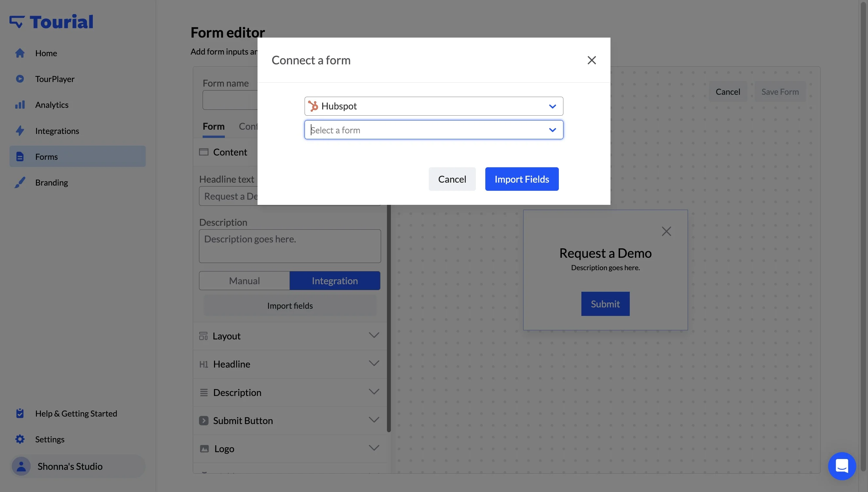This screenshot has height=492, width=868.
Task: Click the Branding paintbrush icon
Action: pyautogui.click(x=20, y=183)
